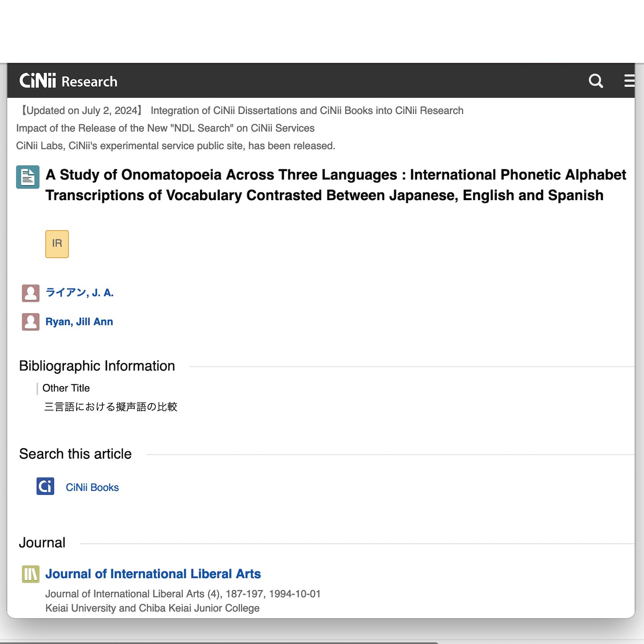Open the NDL Search impact announcement
Image resolution: width=644 pixels, height=644 pixels.
(165, 128)
